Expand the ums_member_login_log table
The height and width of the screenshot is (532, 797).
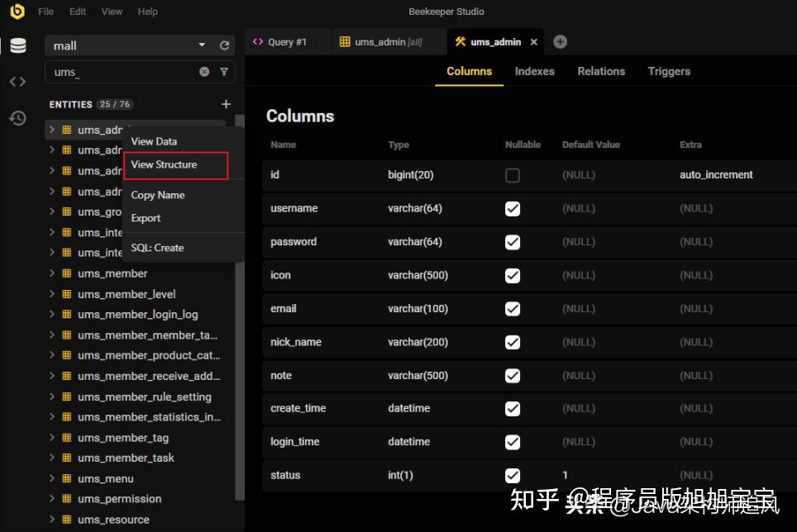pos(52,314)
